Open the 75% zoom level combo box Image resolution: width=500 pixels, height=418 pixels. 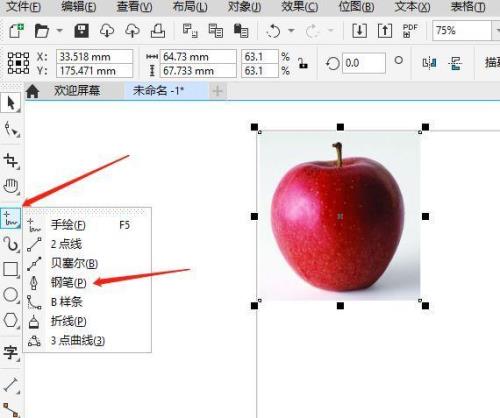click(466, 31)
